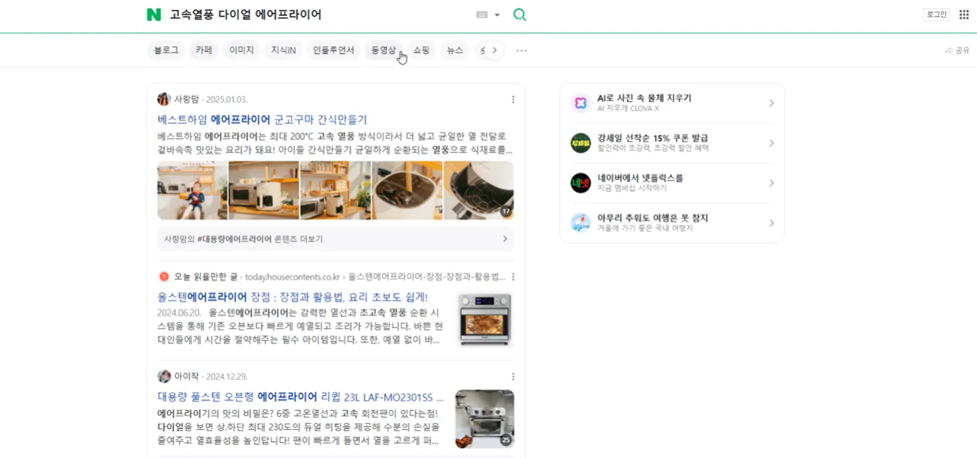Click the search box containing 고속열풍 다이얼 에어프라이어
The height and width of the screenshot is (458, 980).
(316, 14)
